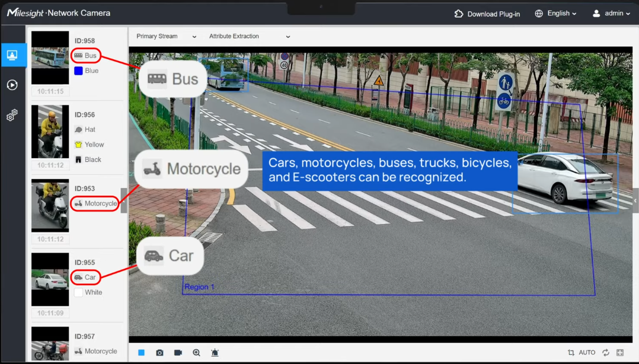Take a snapshot with the camera icon

tap(160, 353)
